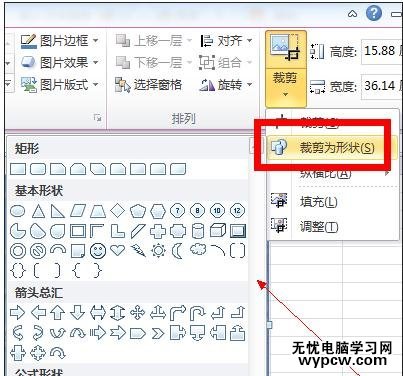Open the Help question mark button
Screen dimensions: 403x376
coord(374,13)
